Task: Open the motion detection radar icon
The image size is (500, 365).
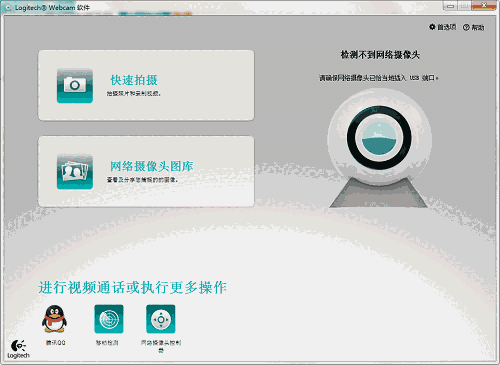Action: tap(109, 319)
